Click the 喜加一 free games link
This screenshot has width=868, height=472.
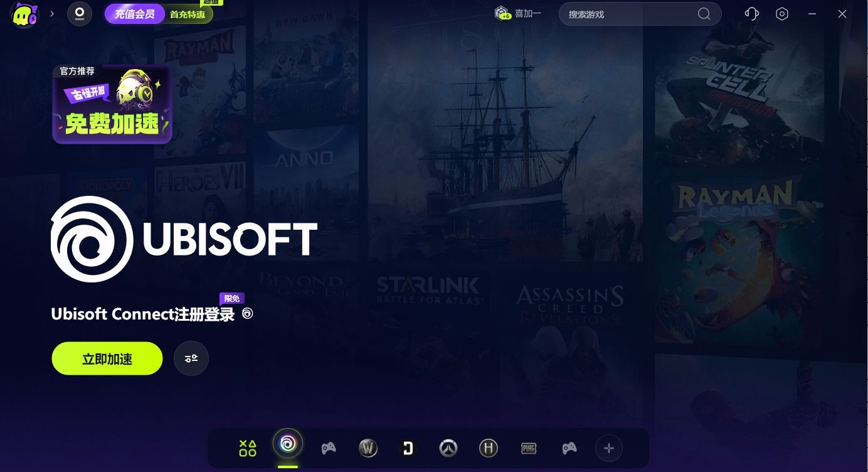(x=519, y=14)
